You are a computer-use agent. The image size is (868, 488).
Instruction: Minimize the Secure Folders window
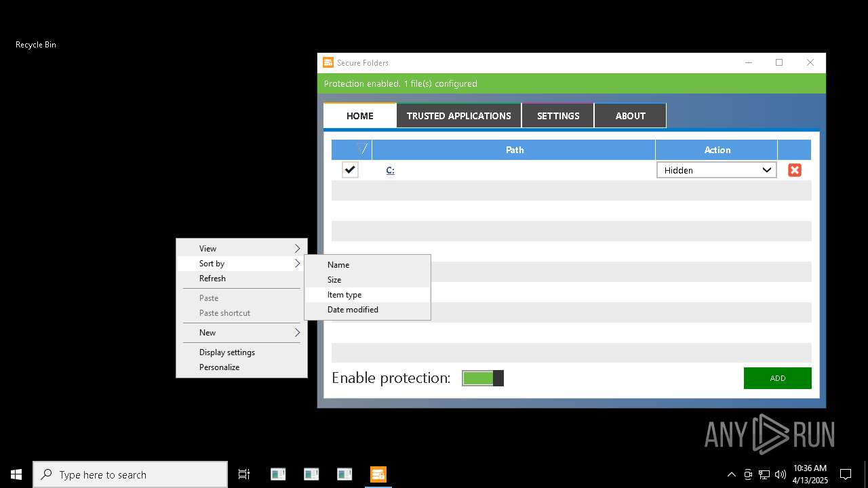749,62
